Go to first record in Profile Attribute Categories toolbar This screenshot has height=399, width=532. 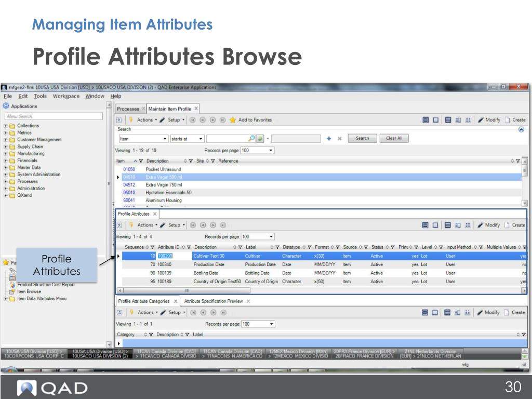[x=193, y=312]
